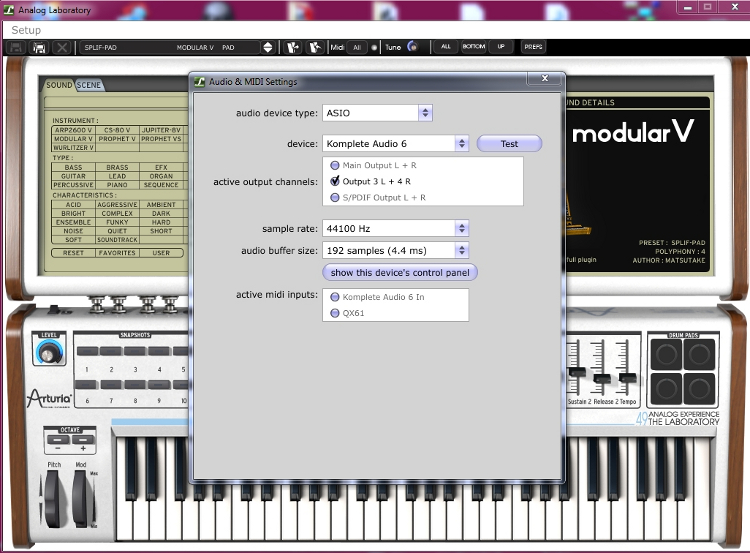Click snapshot pad 7
The height and width of the screenshot is (553, 750).
click(111, 385)
